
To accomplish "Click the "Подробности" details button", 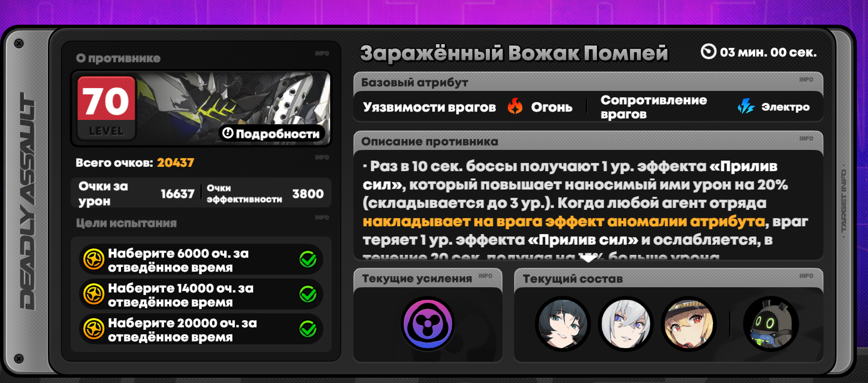I will point(272,133).
